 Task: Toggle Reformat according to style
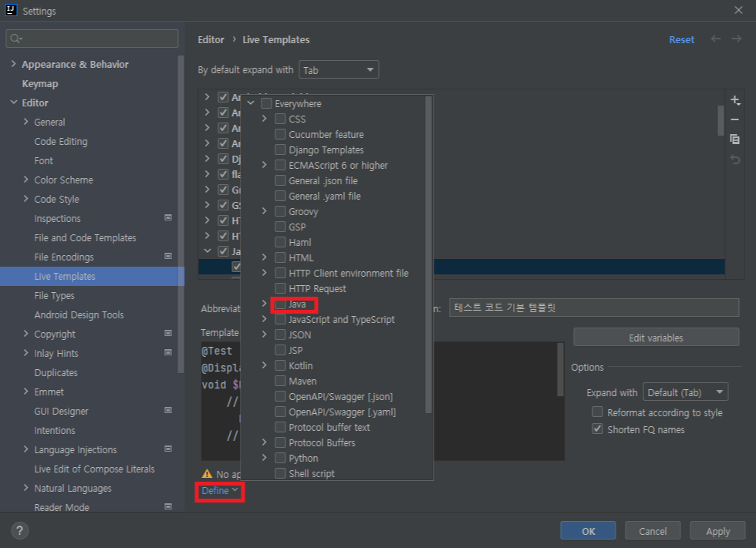597,412
